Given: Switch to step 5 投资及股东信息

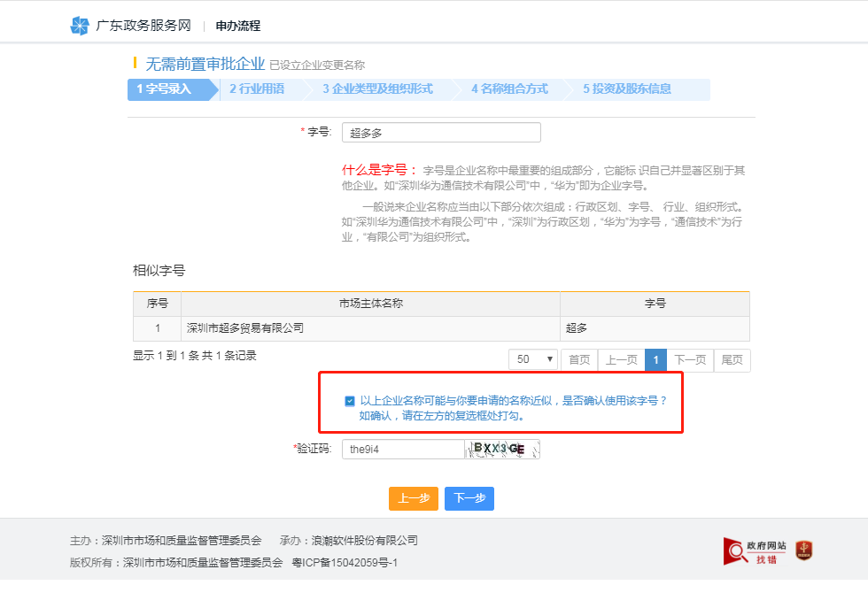Looking at the screenshot, I should point(627,89).
